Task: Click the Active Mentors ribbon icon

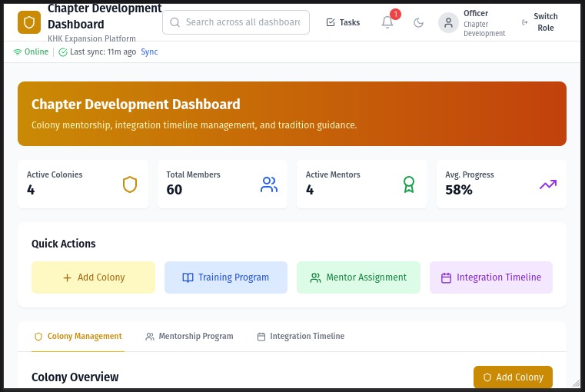Action: pyautogui.click(x=409, y=184)
